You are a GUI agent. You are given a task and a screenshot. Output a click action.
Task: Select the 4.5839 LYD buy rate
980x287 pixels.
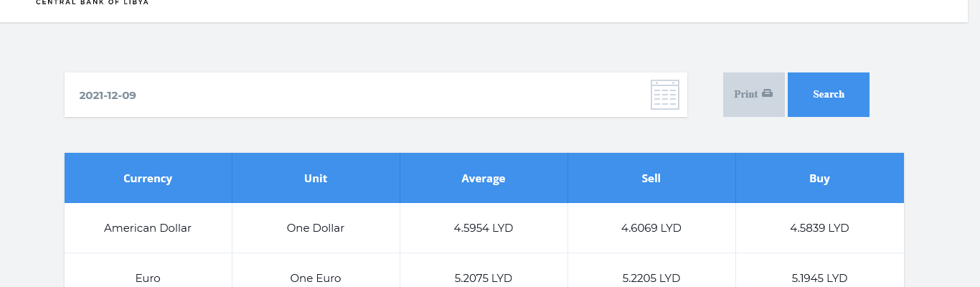coord(819,228)
